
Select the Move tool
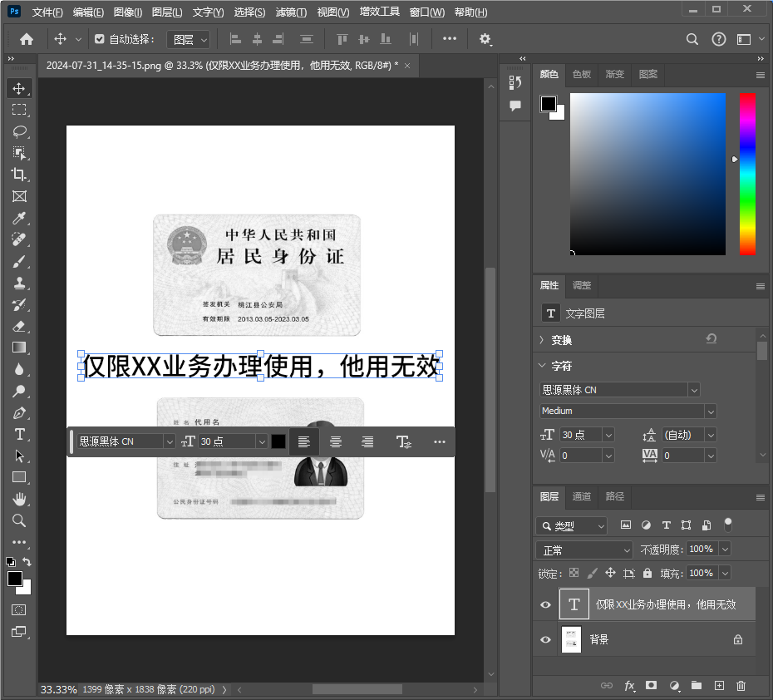18,88
